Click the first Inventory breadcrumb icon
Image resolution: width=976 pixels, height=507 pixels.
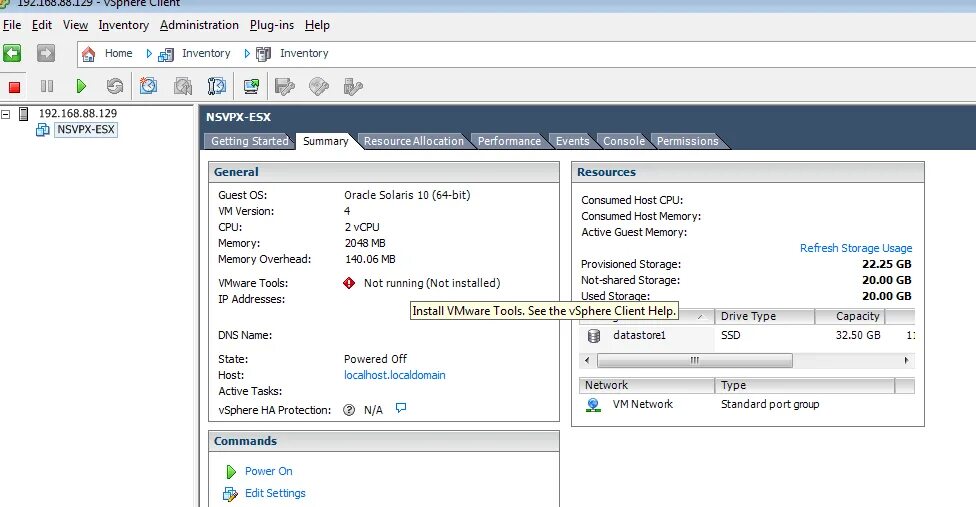[166, 55]
